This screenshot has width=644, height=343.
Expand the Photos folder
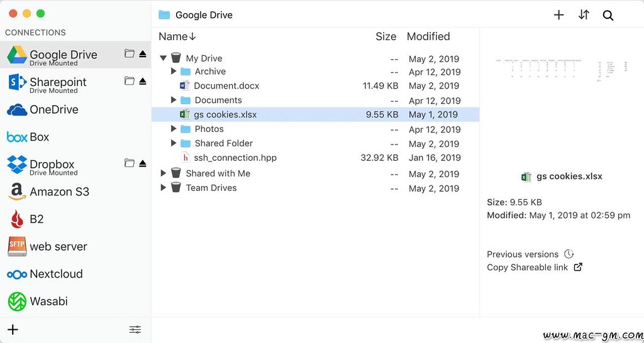(x=174, y=129)
